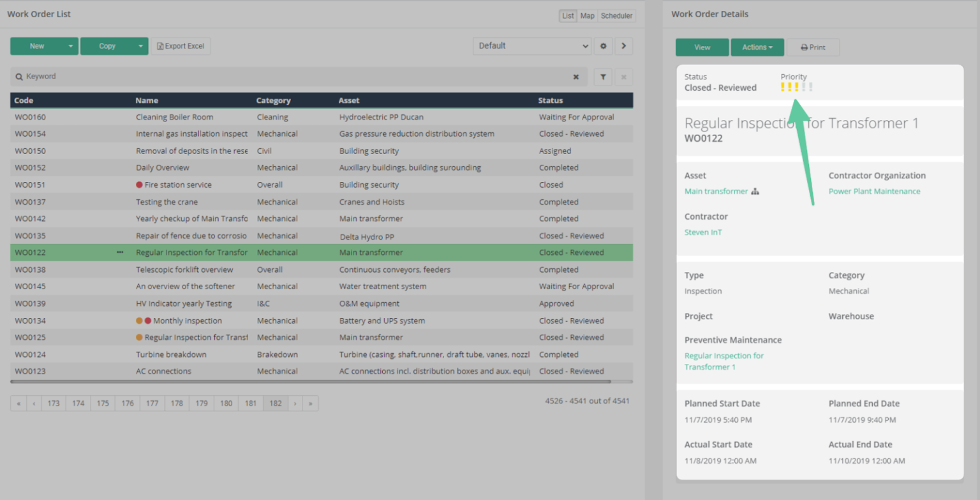This screenshot has width=980, height=500.
Task: Click the View button in Work Order Details
Action: tap(702, 47)
